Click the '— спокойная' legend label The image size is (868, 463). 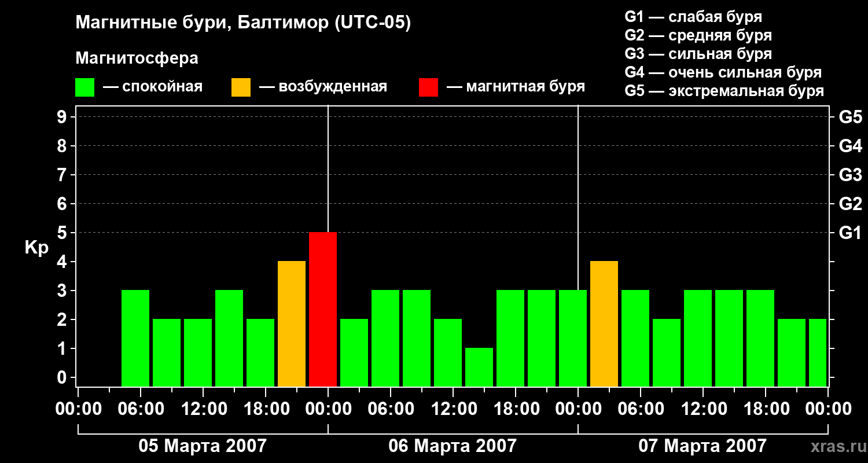[153, 87]
